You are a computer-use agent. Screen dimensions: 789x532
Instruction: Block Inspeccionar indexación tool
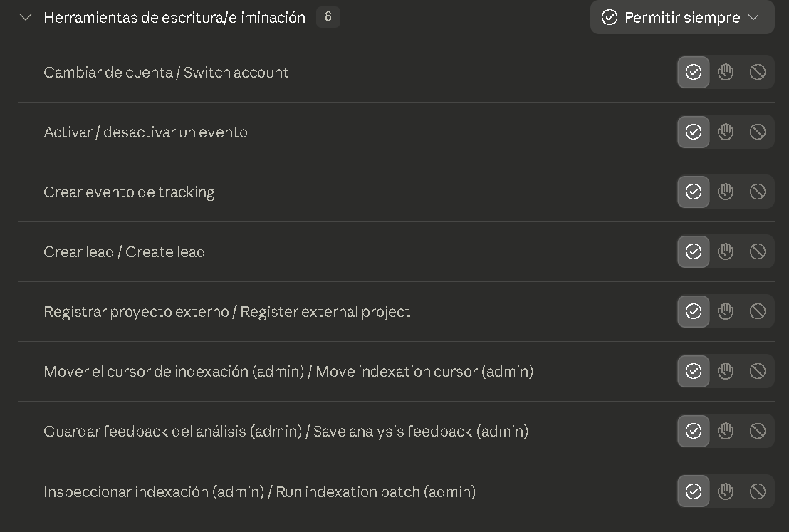click(757, 491)
